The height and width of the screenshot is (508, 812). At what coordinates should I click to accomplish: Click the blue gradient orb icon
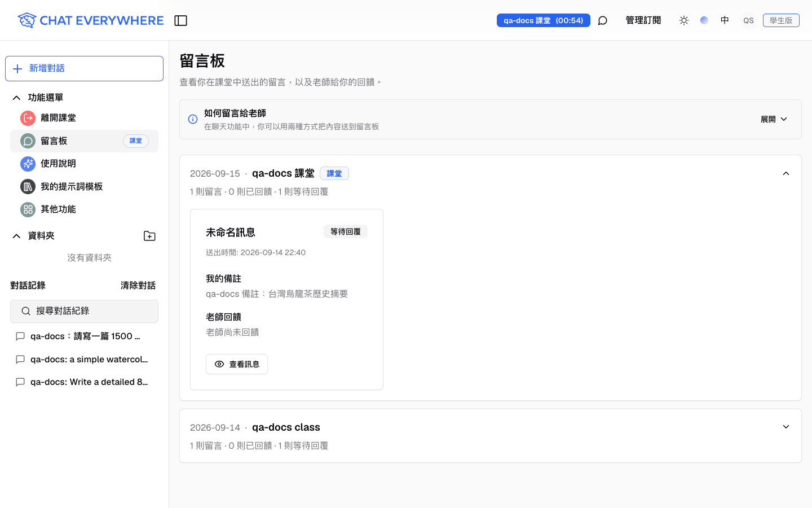point(704,20)
